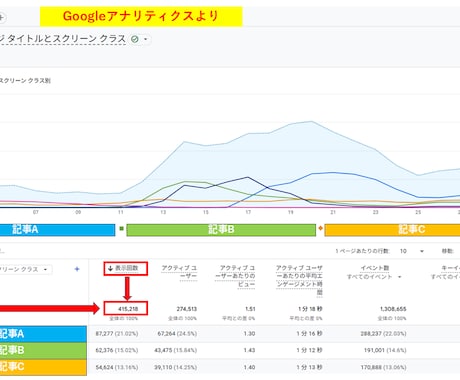This screenshot has width=460, height=380.
Task: Select the 1分 18 秒 average engagement total
Action: click(310, 309)
